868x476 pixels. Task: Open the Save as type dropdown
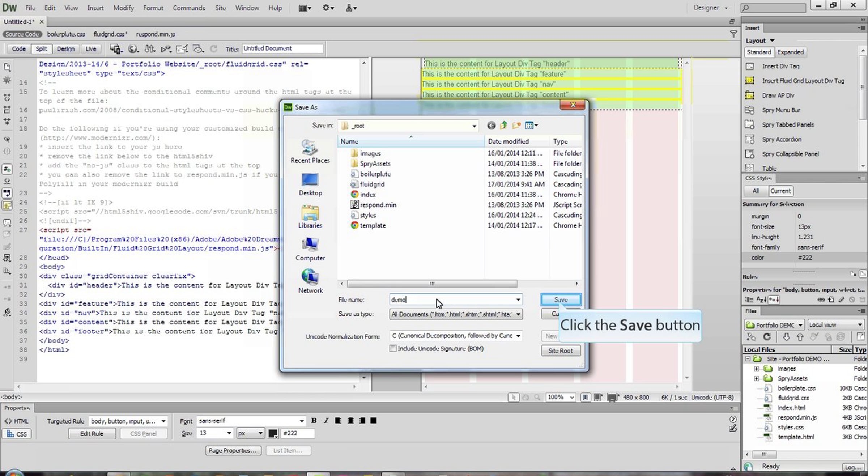point(518,314)
